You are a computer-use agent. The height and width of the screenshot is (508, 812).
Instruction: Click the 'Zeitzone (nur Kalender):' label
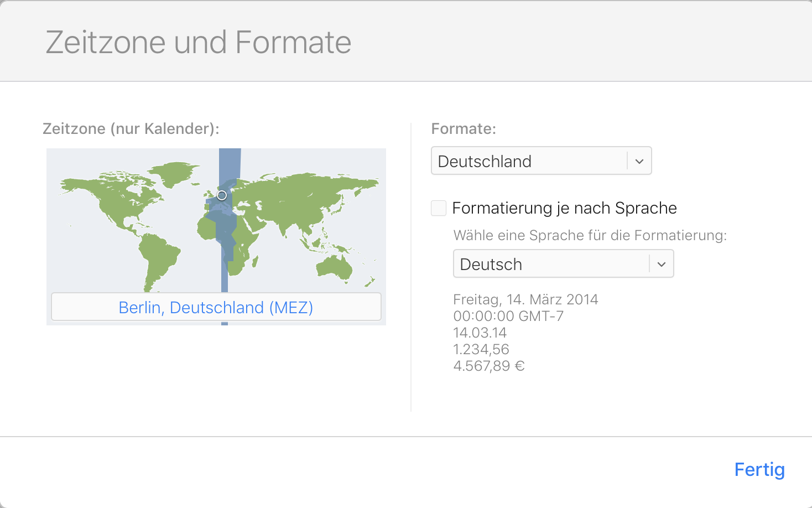(x=131, y=129)
